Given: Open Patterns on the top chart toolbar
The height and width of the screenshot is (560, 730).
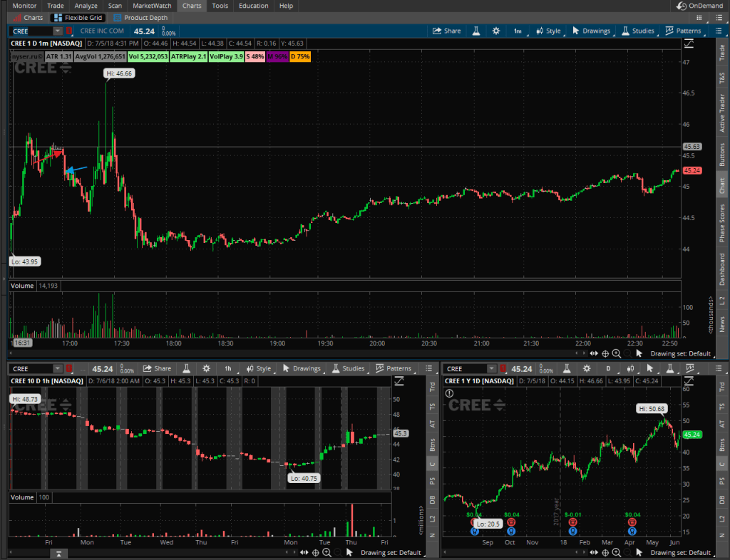Looking at the screenshot, I should 683,31.
